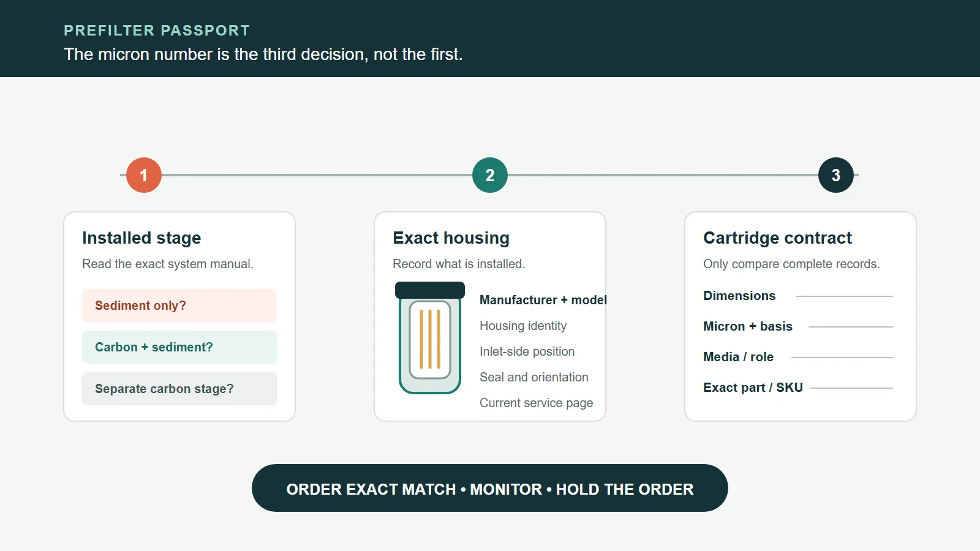Select the 'Carbon + sediment?' option
Viewport: 980px width, 551px height.
tap(179, 347)
